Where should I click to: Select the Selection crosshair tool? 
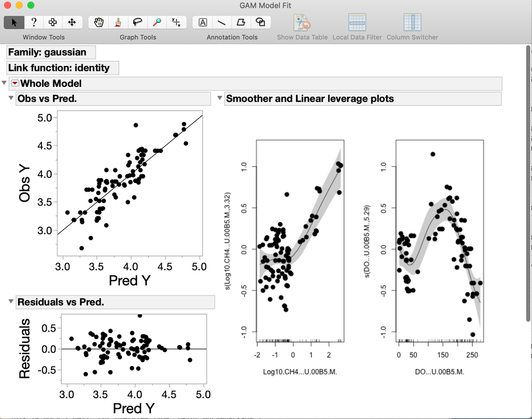(53, 22)
